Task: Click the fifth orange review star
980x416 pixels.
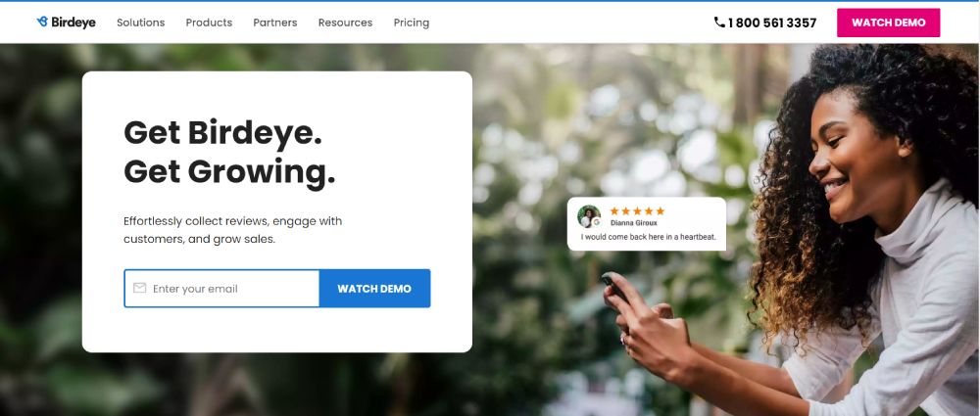Action: click(660, 211)
